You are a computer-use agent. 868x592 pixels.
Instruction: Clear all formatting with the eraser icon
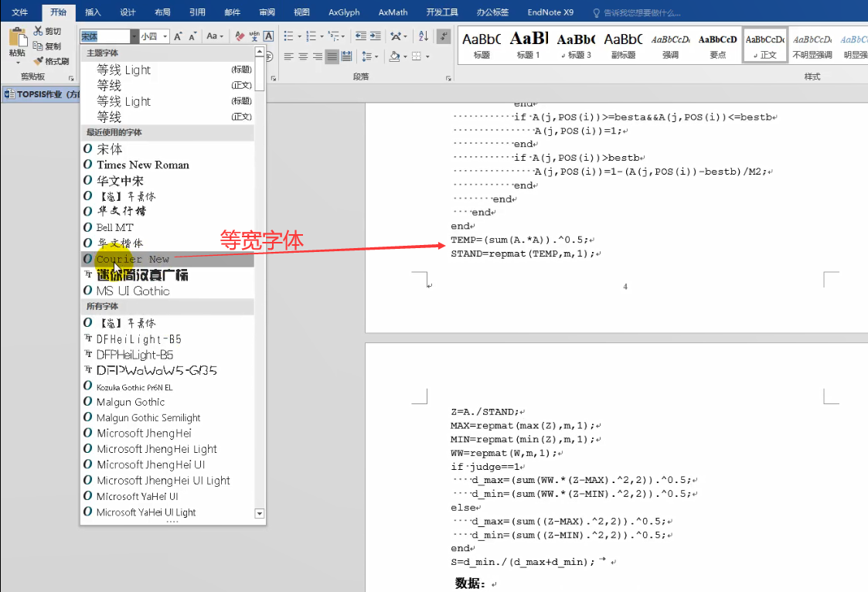240,36
